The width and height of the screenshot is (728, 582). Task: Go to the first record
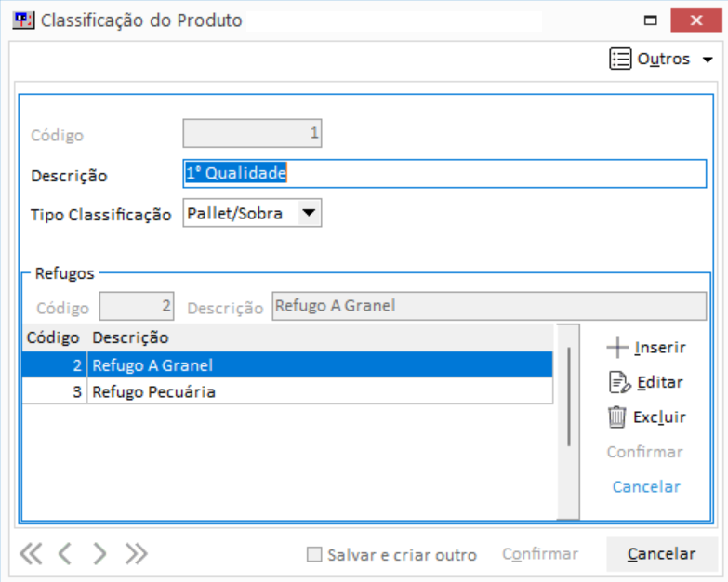[31, 554]
